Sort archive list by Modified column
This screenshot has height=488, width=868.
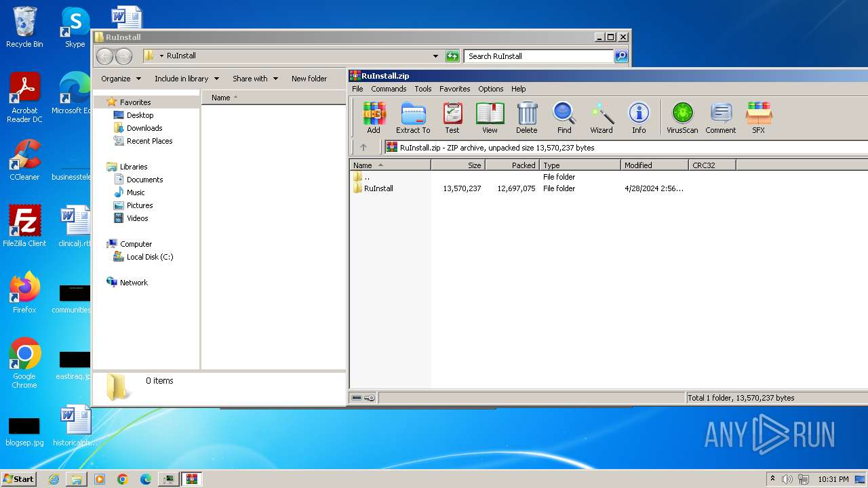654,165
